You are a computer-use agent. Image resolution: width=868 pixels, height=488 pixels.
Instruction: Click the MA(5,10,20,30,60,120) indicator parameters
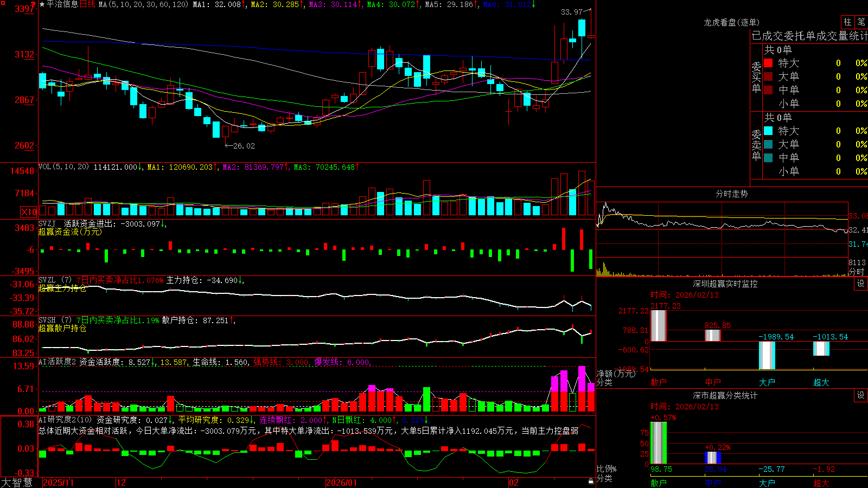pos(143,4)
